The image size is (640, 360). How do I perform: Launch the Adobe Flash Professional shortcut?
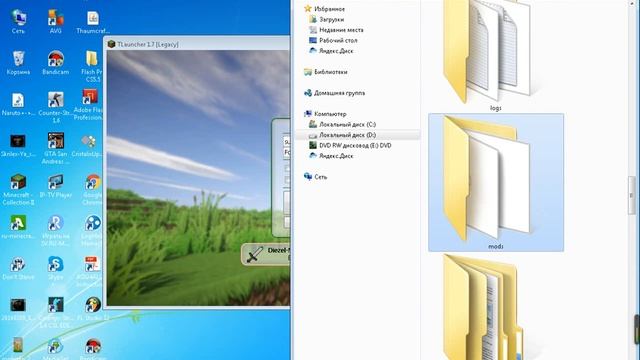click(89, 105)
